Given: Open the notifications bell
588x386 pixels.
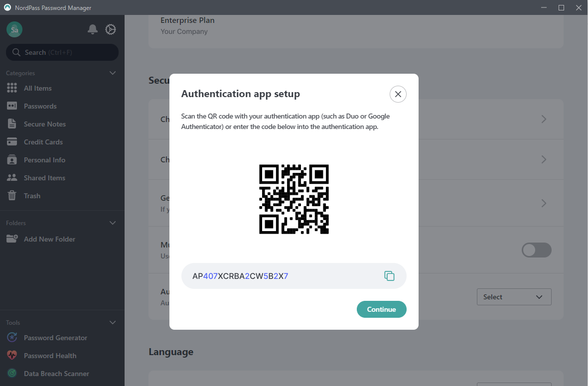Looking at the screenshot, I should [x=93, y=29].
